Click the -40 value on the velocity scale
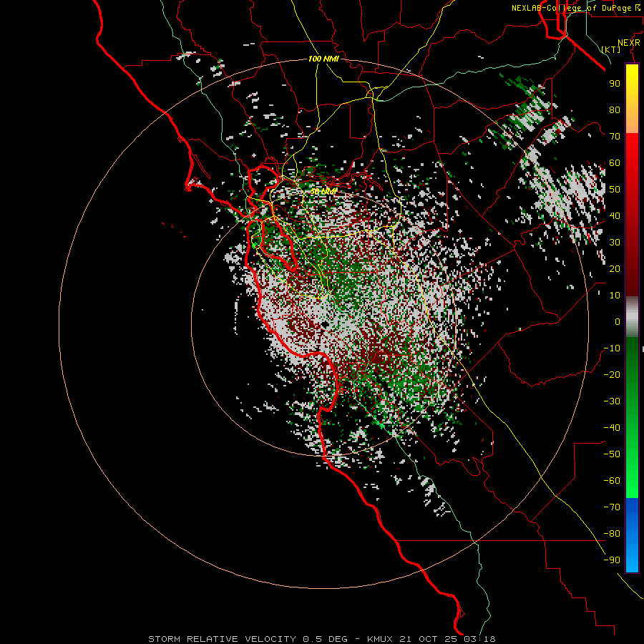The height and width of the screenshot is (644, 644). 612,428
